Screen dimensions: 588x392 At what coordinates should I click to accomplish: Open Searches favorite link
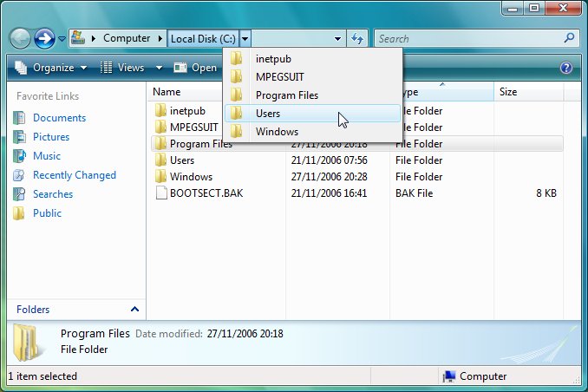[x=53, y=194]
